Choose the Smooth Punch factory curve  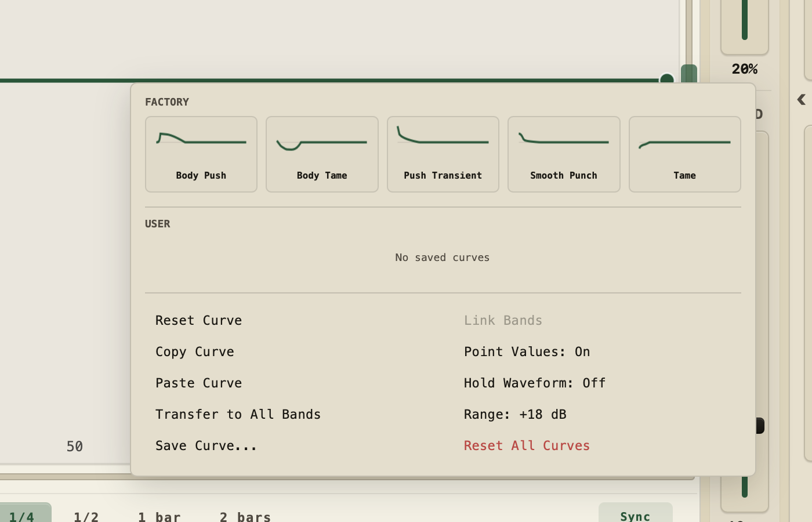564,154
